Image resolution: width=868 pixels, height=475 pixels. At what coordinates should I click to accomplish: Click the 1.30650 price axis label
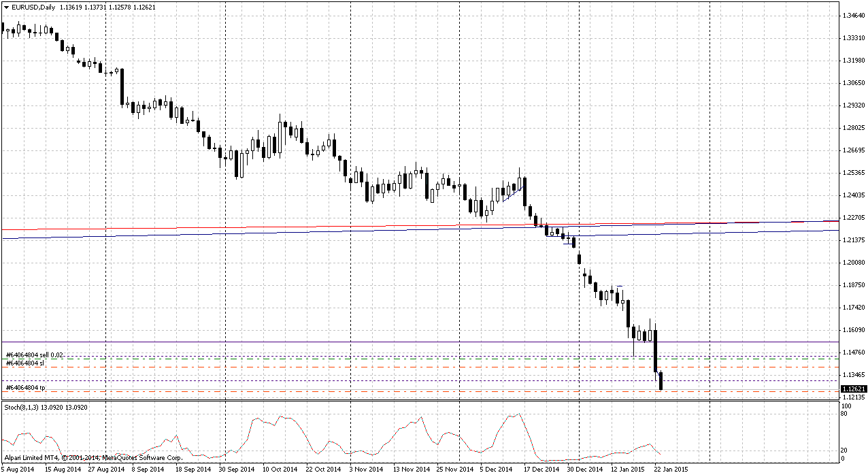coord(853,83)
